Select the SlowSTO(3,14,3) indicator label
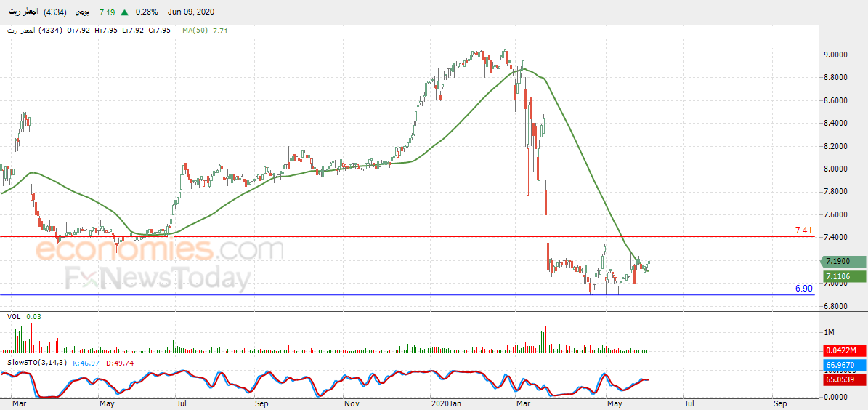This screenshot has width=868, height=410. click(37, 362)
